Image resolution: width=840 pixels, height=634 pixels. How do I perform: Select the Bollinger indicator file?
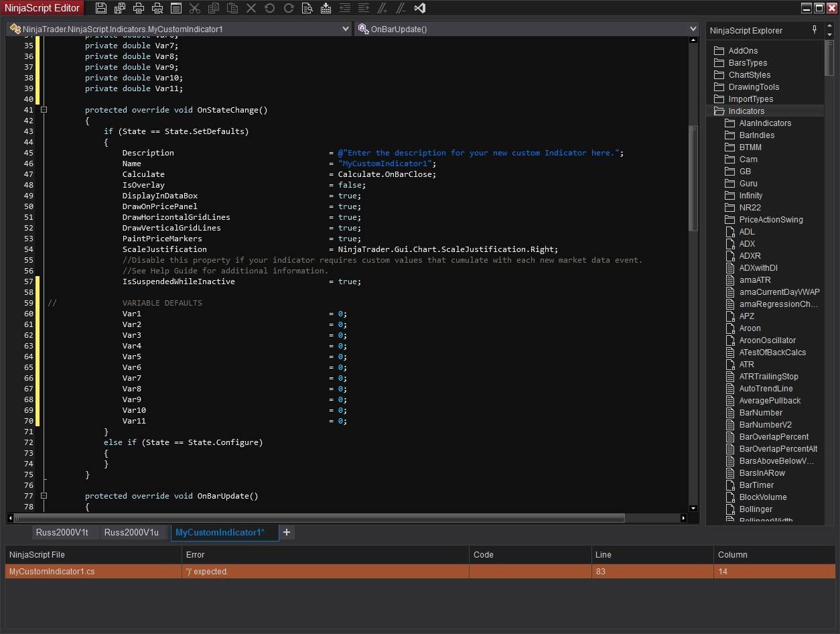pyautogui.click(x=756, y=509)
